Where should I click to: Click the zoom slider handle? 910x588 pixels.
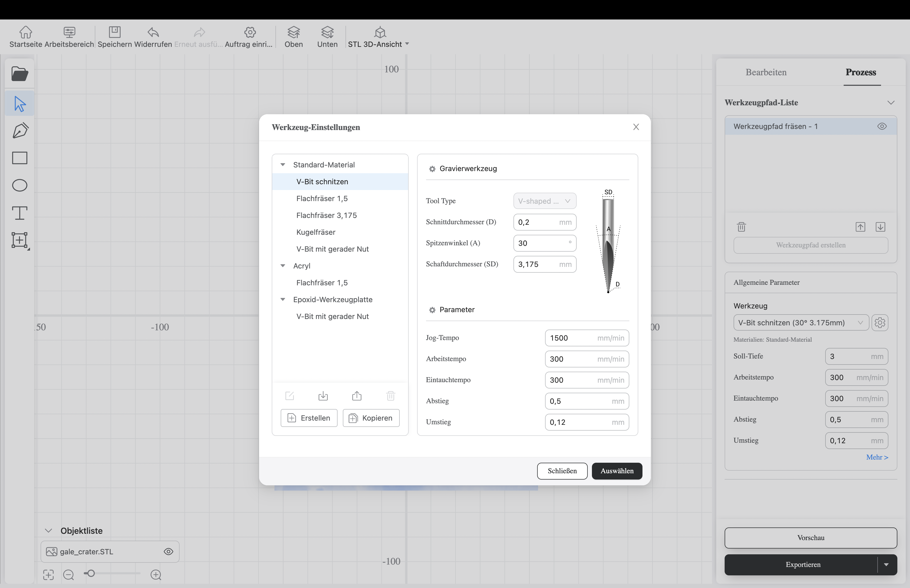click(x=91, y=574)
